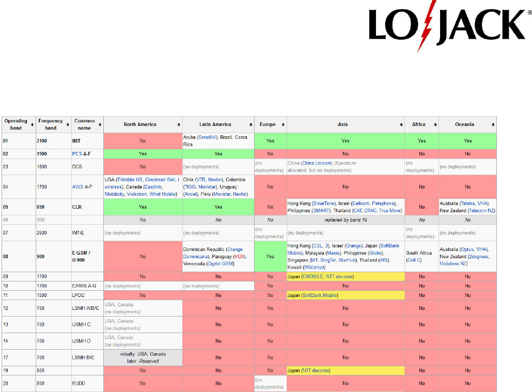Open the Ancel link for Uruguay

pyautogui.click(x=191, y=194)
